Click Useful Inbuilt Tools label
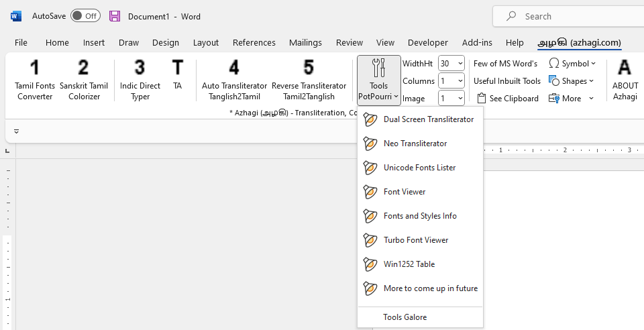Viewport: 644px width, 330px height. (x=507, y=81)
